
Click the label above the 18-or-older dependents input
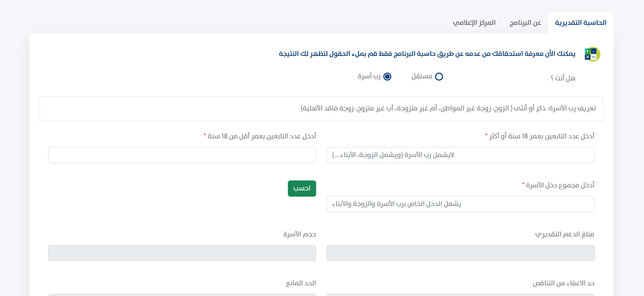point(541,136)
